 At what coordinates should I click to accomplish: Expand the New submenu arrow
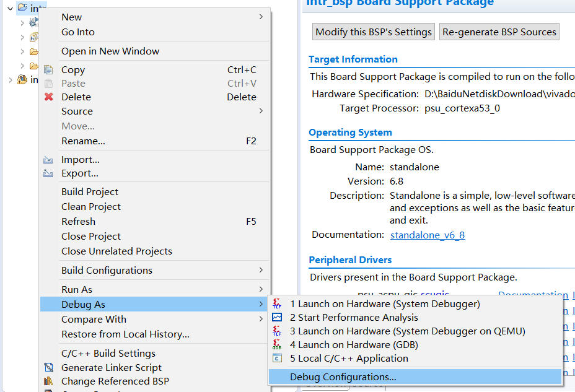tap(261, 17)
